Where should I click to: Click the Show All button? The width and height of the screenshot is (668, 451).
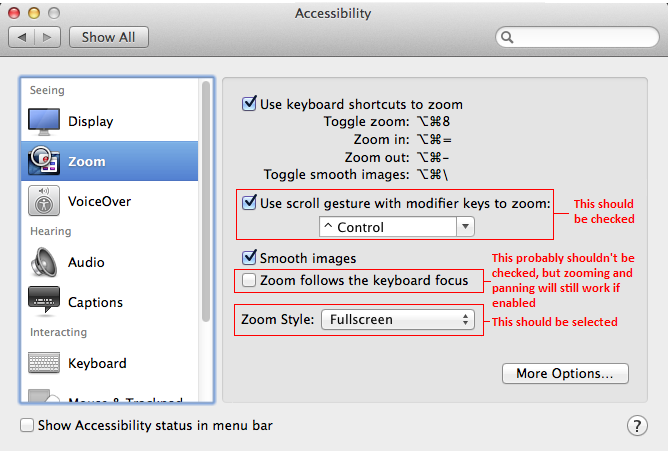(x=109, y=37)
